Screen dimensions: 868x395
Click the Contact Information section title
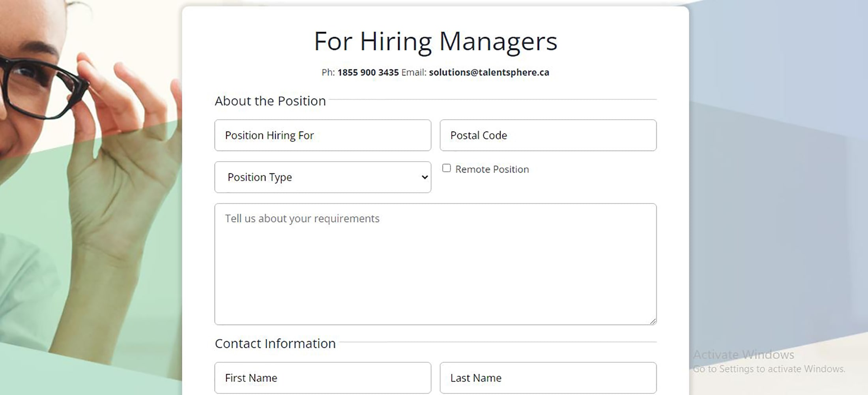[x=275, y=344]
